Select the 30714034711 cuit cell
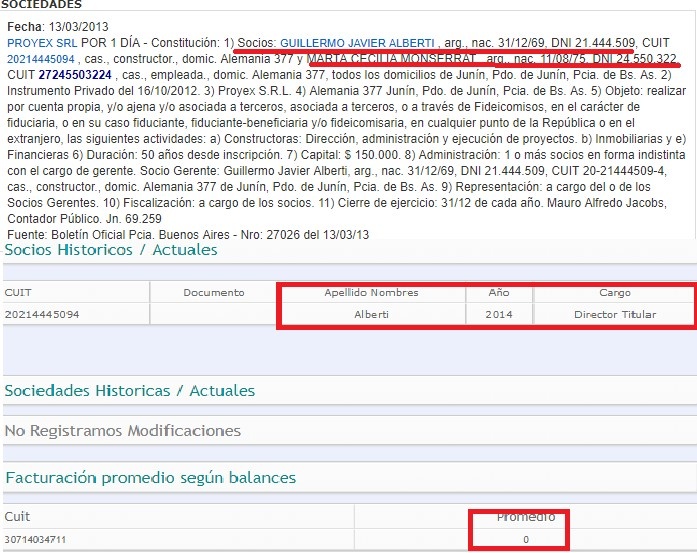The image size is (697, 553). point(35,540)
